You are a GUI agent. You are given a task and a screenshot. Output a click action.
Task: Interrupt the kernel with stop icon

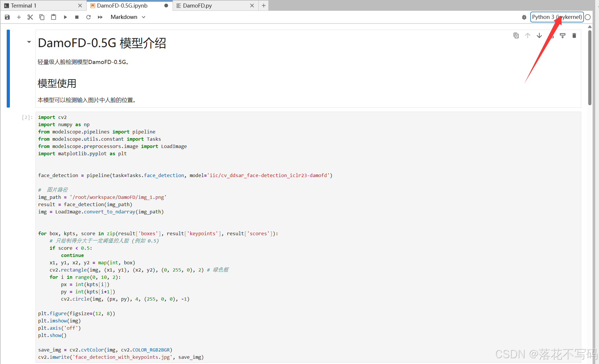[77, 17]
